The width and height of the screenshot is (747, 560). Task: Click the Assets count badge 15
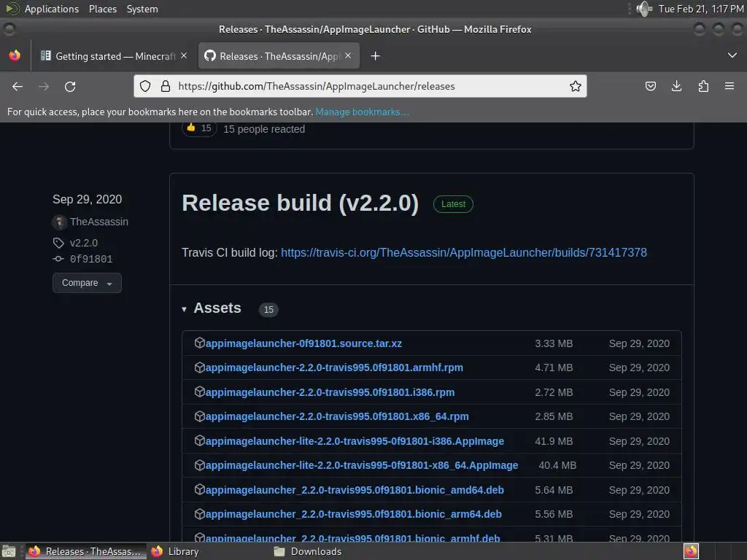[268, 309]
